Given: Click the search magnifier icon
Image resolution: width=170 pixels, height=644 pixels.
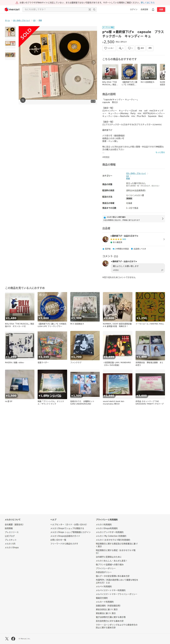Looking at the screenshot, I should tap(94, 10).
